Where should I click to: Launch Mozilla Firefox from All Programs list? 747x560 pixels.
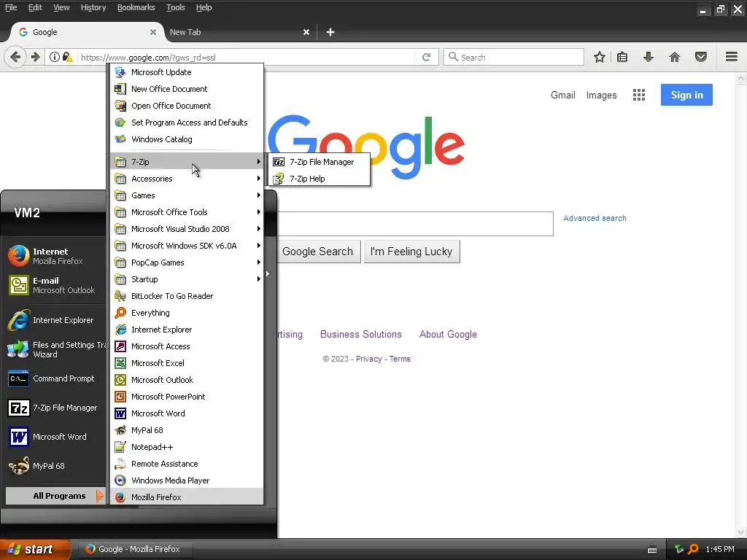187,497
